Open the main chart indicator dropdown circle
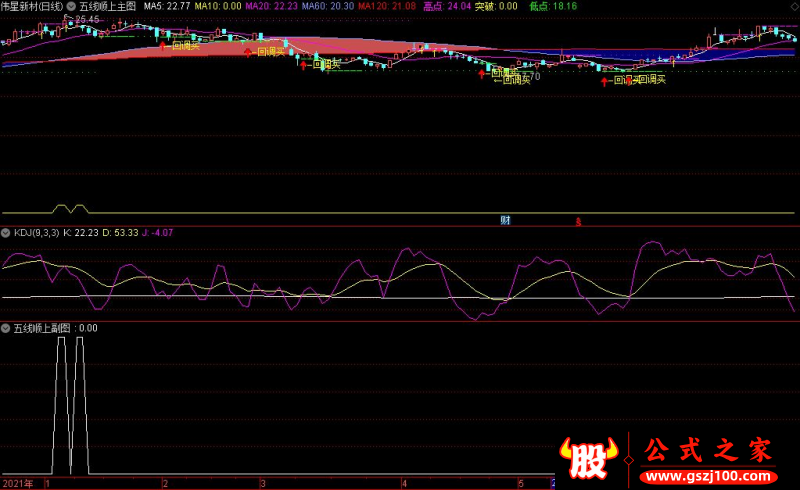800x490 pixels. pos(71,7)
